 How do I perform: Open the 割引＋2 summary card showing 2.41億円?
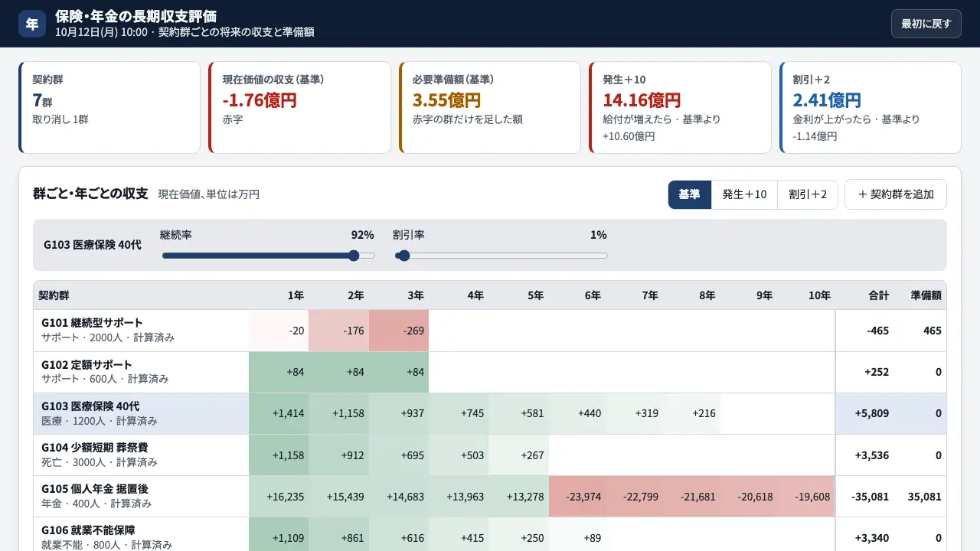tap(871, 108)
